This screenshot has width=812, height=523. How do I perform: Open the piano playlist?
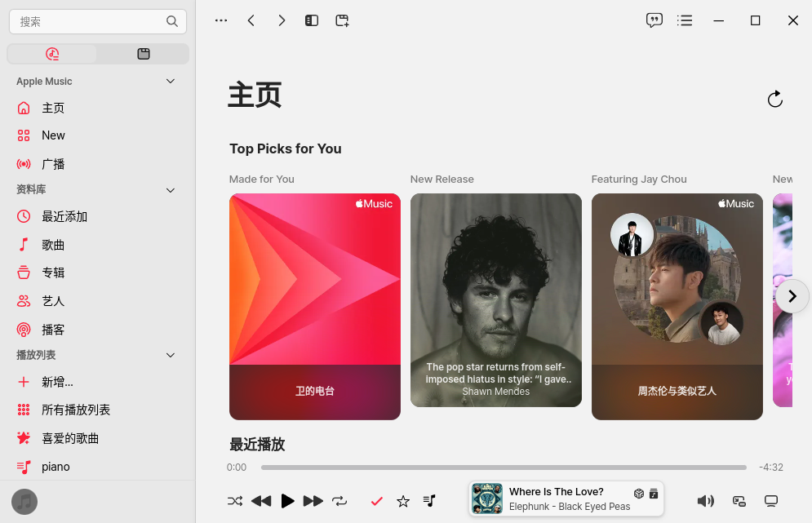coord(55,467)
